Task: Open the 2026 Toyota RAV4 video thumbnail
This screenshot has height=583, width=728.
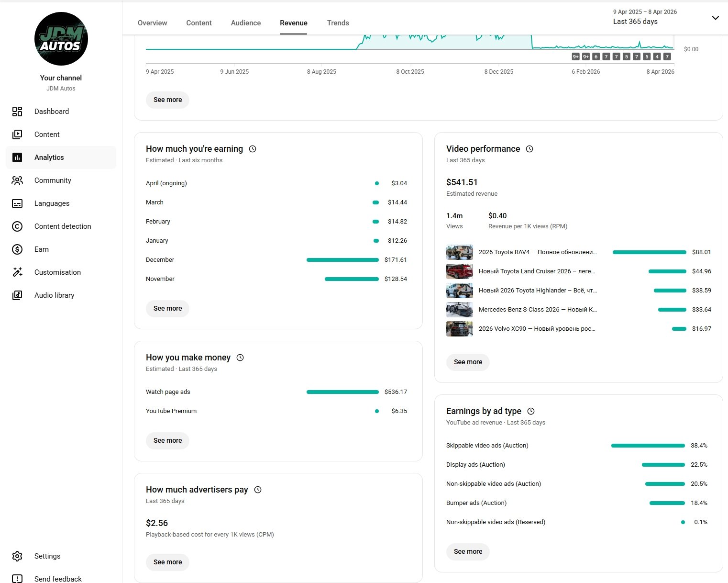Action: (460, 252)
